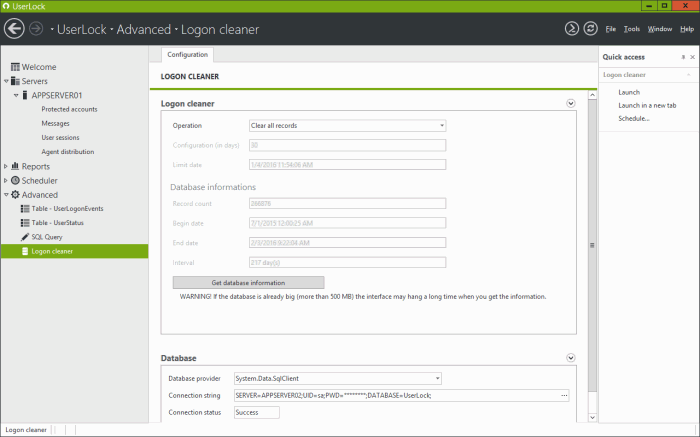Open the Database provider dropdown
The image size is (700, 437).
coord(438,379)
